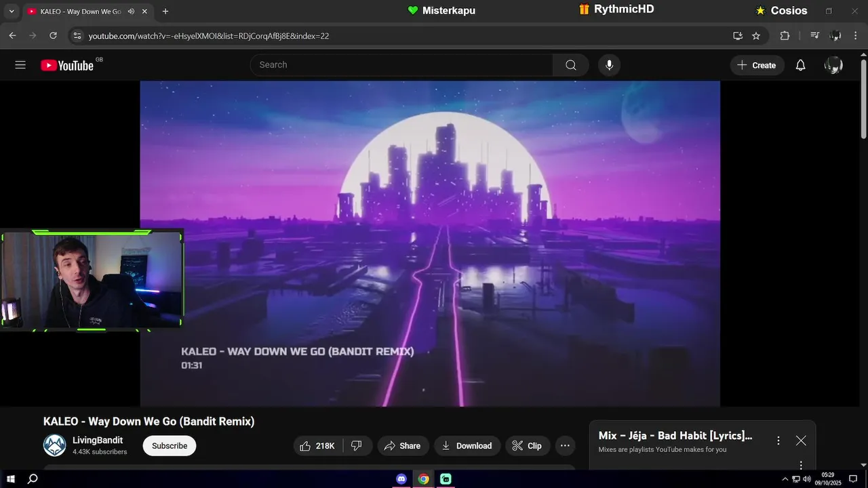Image resolution: width=868 pixels, height=488 pixels.
Task: Go back in browser history
Action: click(x=12, y=35)
